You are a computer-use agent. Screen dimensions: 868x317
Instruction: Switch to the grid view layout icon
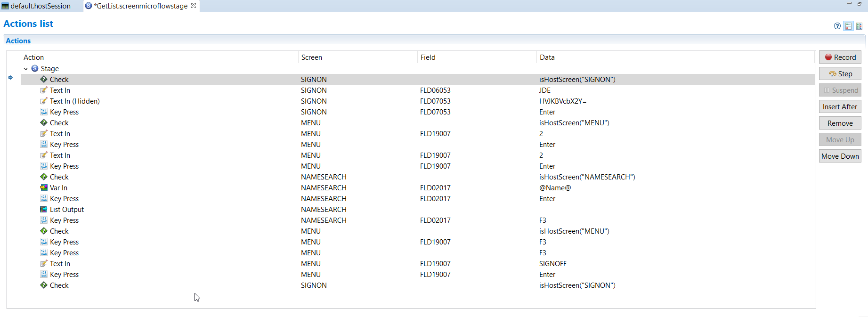[859, 26]
